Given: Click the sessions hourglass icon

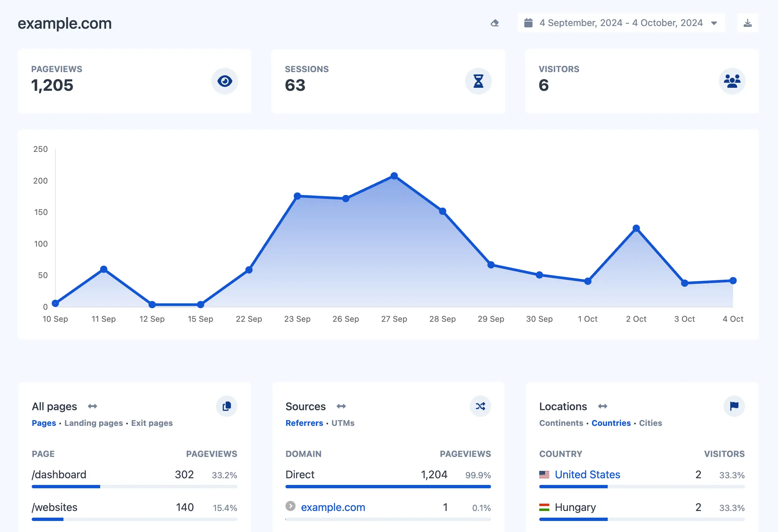Looking at the screenshot, I should (x=478, y=80).
